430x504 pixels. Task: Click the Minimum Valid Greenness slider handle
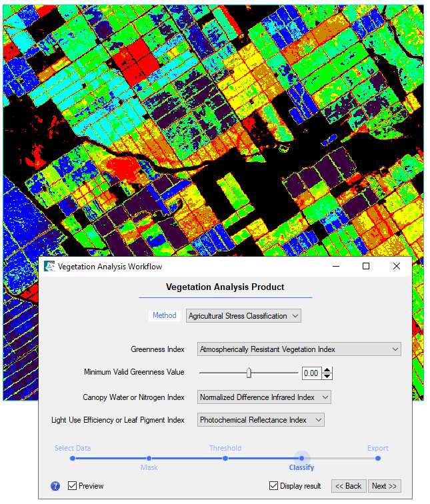coord(249,373)
